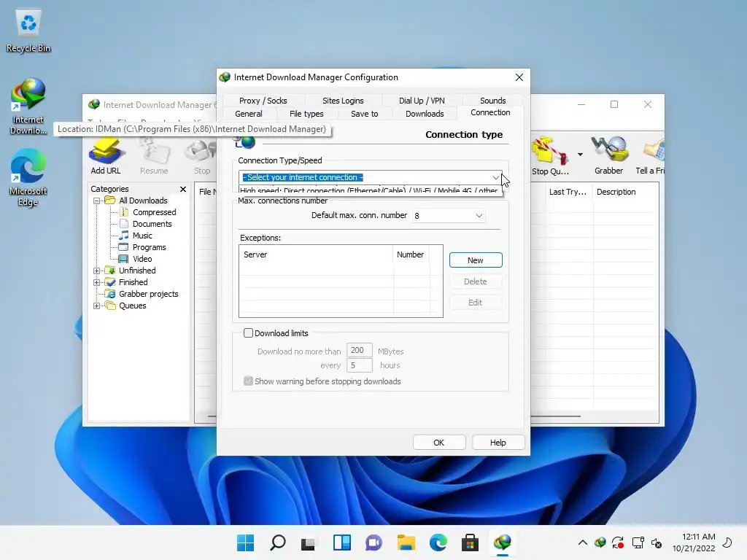Switch to the Downloads tab
This screenshot has height=560, width=747.
[425, 114]
